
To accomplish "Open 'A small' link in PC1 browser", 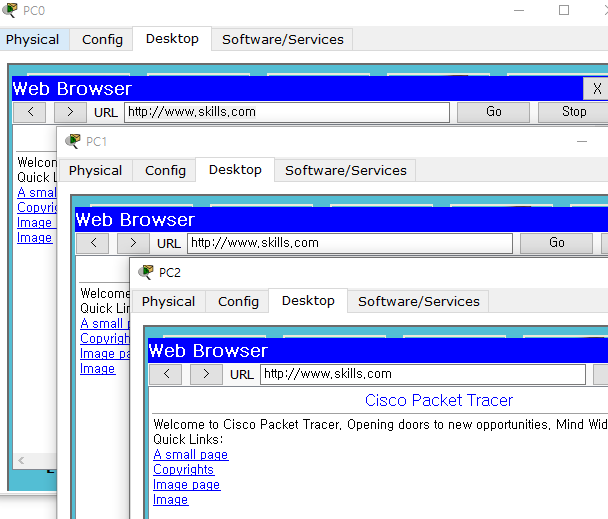I will (x=105, y=324).
